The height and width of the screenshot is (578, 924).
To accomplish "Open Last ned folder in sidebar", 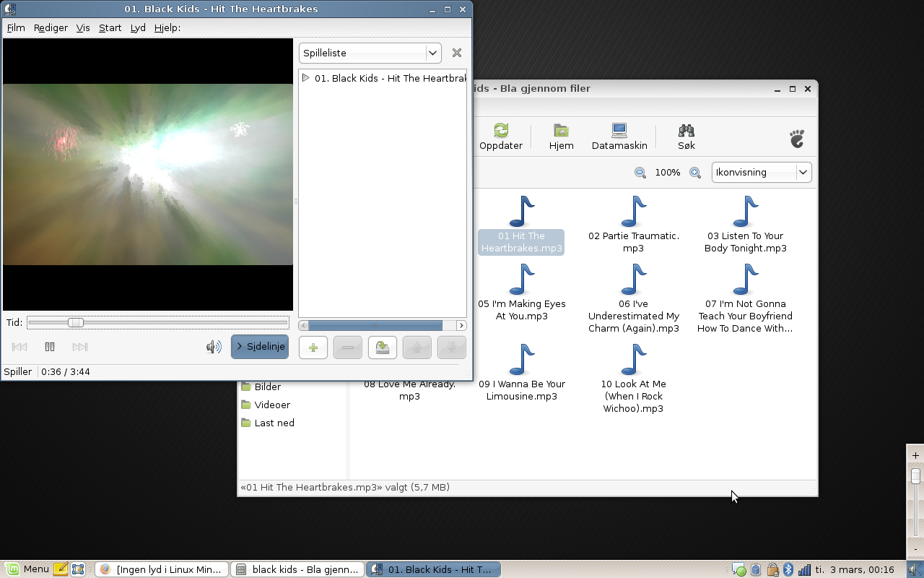I will click(x=267, y=423).
